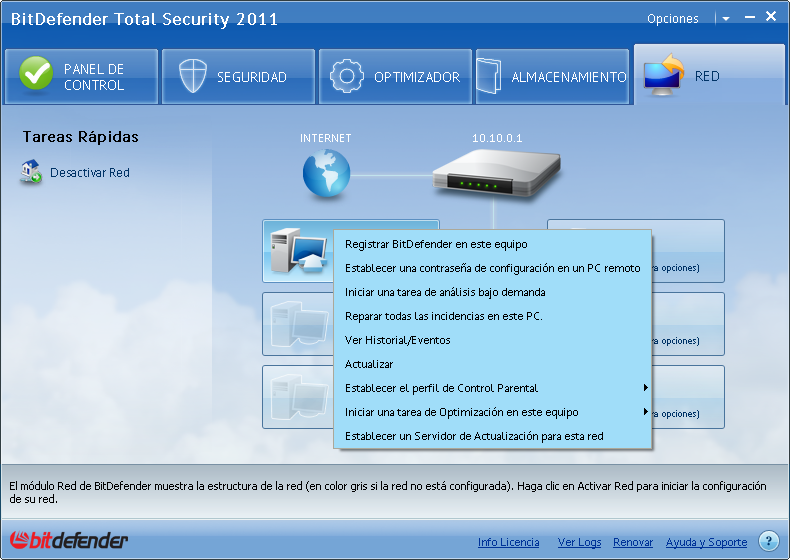Click the Renovar link
The width and height of the screenshot is (790, 560).
coord(633,542)
